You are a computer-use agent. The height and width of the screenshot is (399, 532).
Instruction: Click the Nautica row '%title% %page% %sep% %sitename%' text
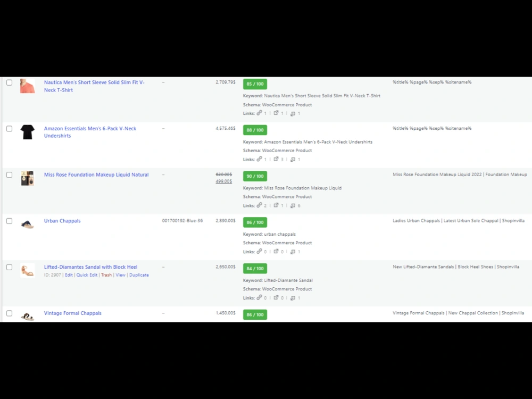tap(432, 82)
